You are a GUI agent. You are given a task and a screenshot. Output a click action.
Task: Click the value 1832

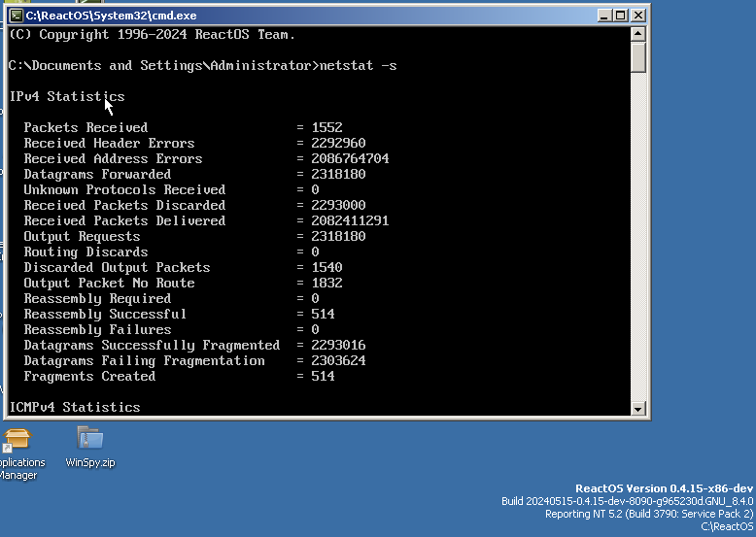326,283
